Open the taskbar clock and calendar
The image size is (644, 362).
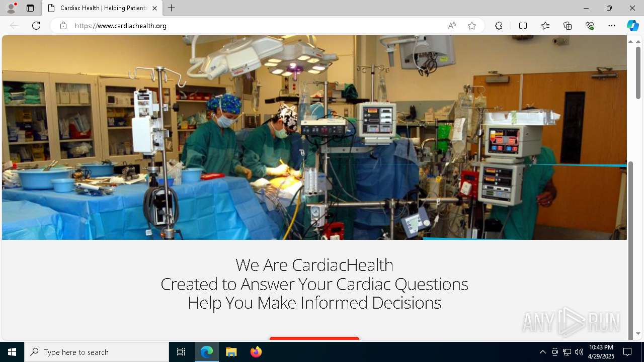click(x=601, y=352)
